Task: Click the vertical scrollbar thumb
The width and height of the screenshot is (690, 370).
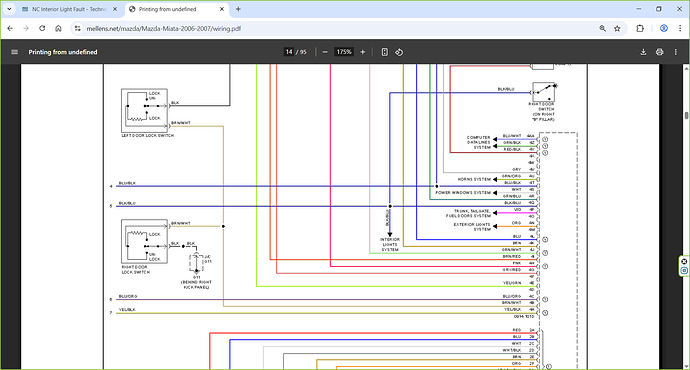Action: coord(686,115)
